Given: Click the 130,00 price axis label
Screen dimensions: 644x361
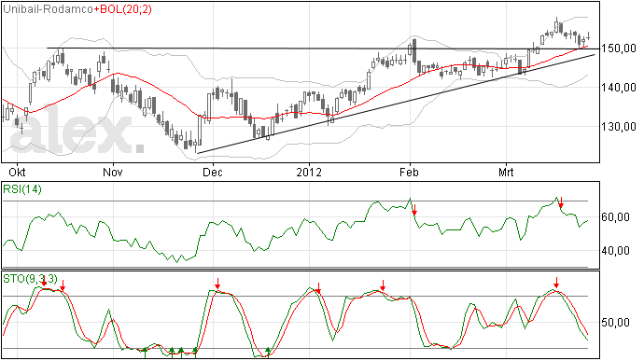Looking at the screenshot, I should coord(618,126).
